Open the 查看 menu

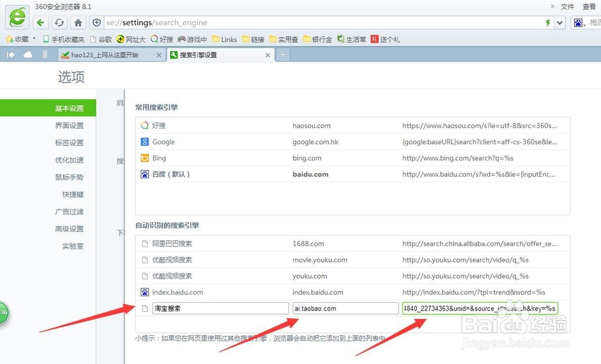pyautogui.click(x=589, y=7)
